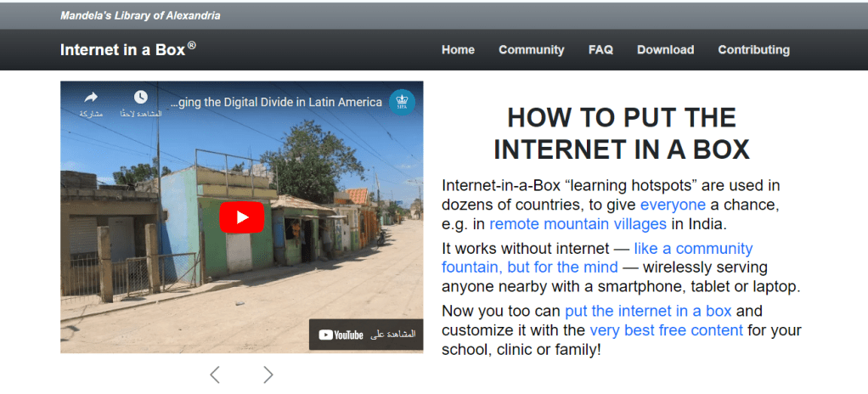
Task: Click the Internet in a Box logo
Action: click(128, 49)
